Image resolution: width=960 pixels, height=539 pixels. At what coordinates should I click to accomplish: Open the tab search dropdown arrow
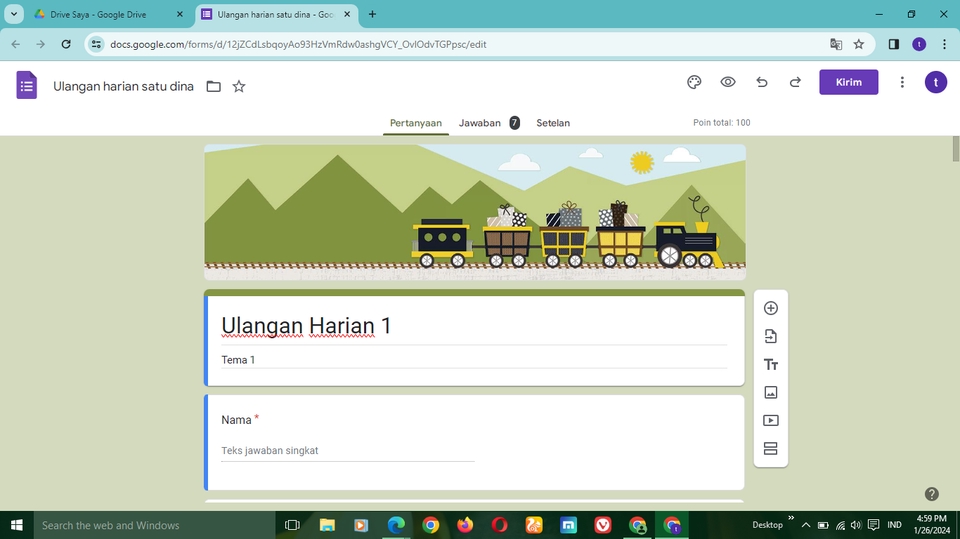tap(13, 14)
